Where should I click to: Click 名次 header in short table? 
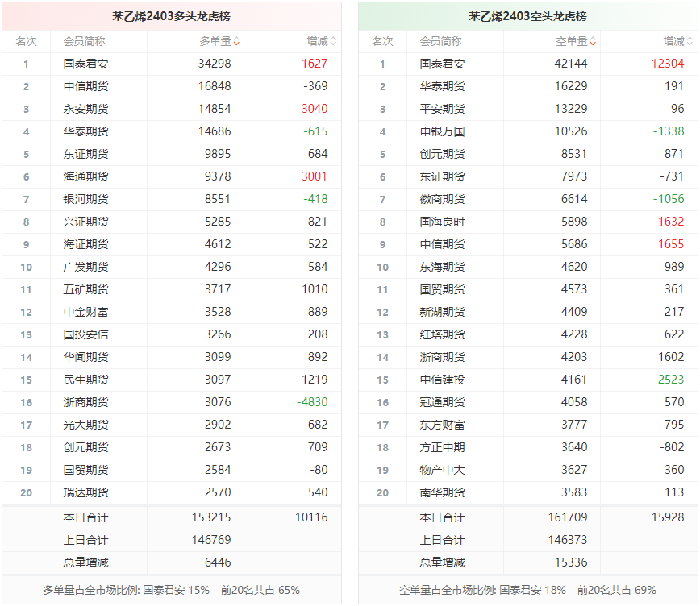(x=382, y=41)
